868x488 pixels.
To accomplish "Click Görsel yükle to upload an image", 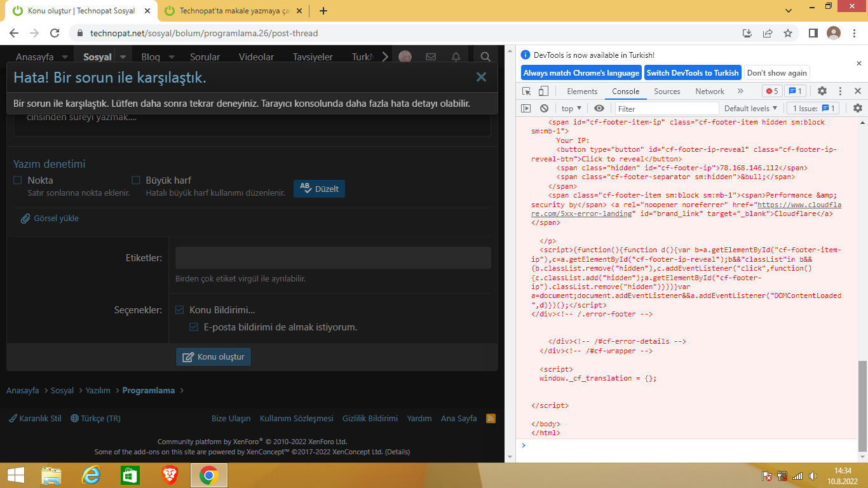I will 50,219.
